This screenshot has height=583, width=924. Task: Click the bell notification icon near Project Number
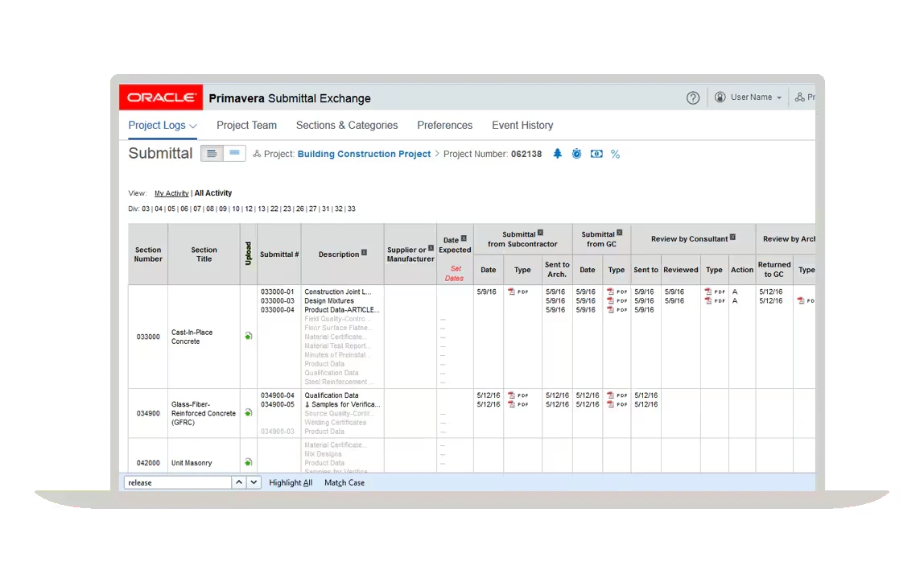tap(557, 154)
